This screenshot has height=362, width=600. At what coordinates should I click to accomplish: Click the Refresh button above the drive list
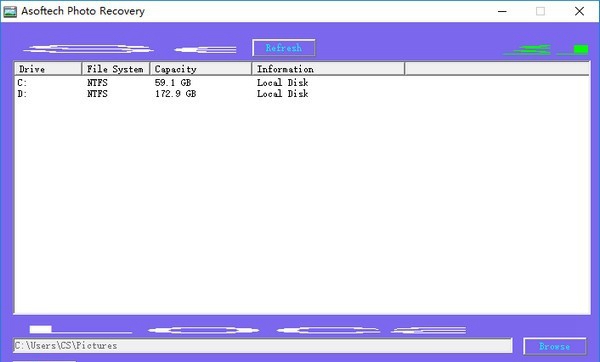[284, 48]
